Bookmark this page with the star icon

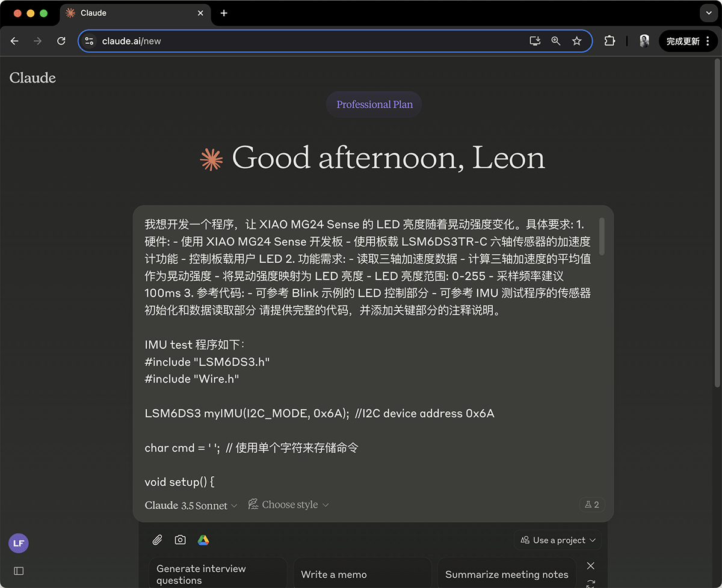577,41
